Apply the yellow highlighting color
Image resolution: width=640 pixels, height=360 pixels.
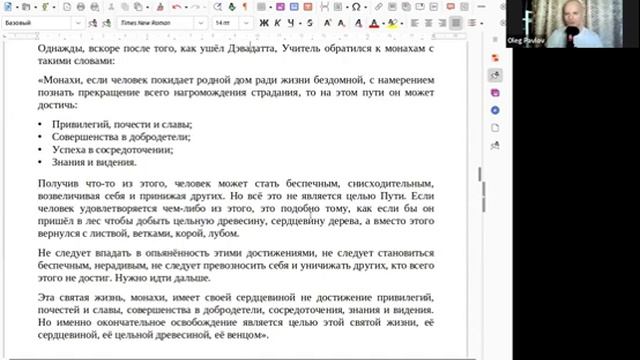tap(392, 23)
